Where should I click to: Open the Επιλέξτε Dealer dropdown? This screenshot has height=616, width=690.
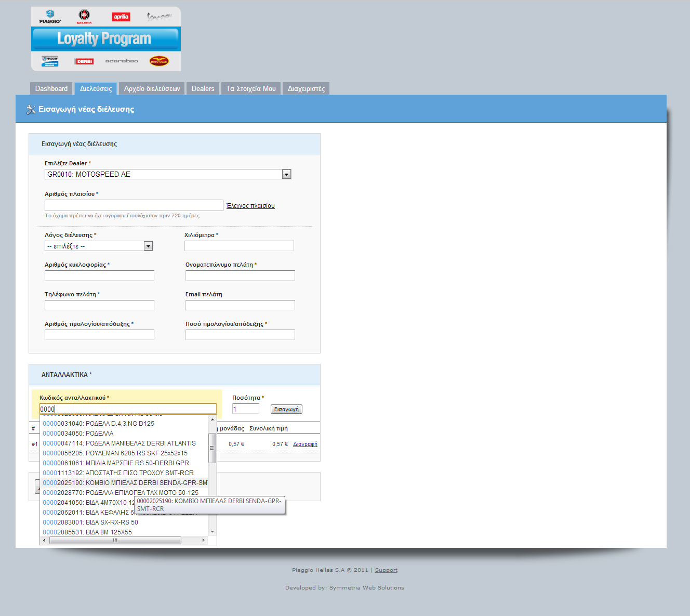point(286,174)
